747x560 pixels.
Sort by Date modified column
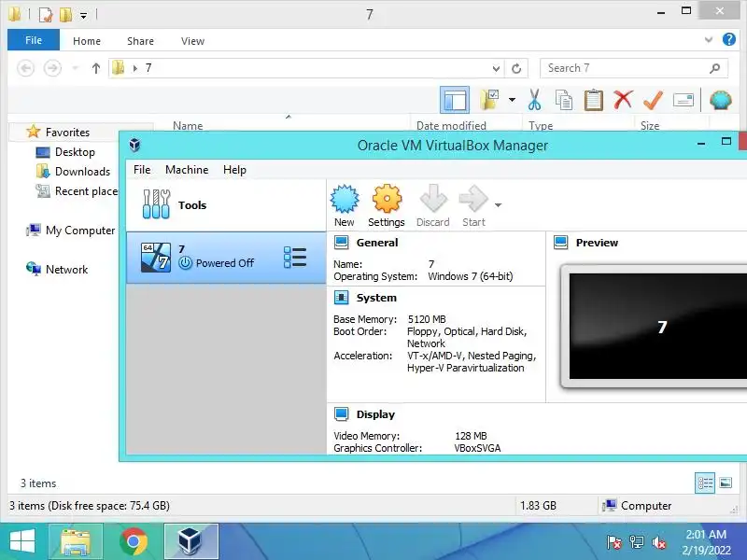(x=451, y=126)
